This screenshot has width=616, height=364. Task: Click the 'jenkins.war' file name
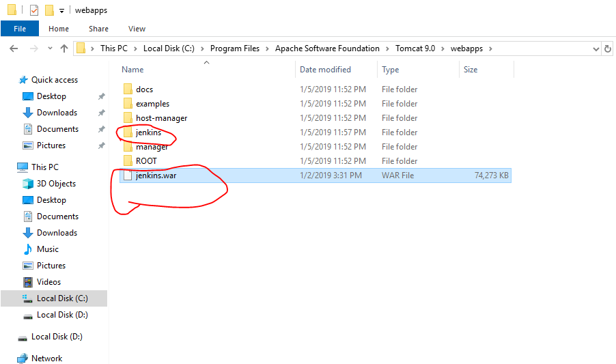(156, 176)
